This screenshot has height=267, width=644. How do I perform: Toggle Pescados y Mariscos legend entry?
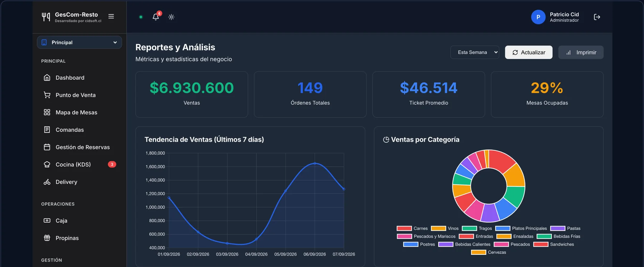tap(426, 236)
